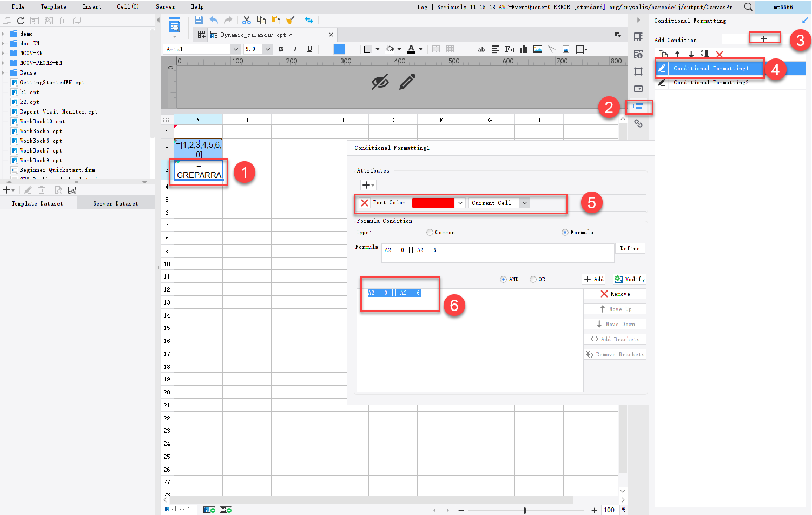Screen dimensions: 812x515
Task: Insert a formula using the F(x) icon
Action: pos(510,49)
